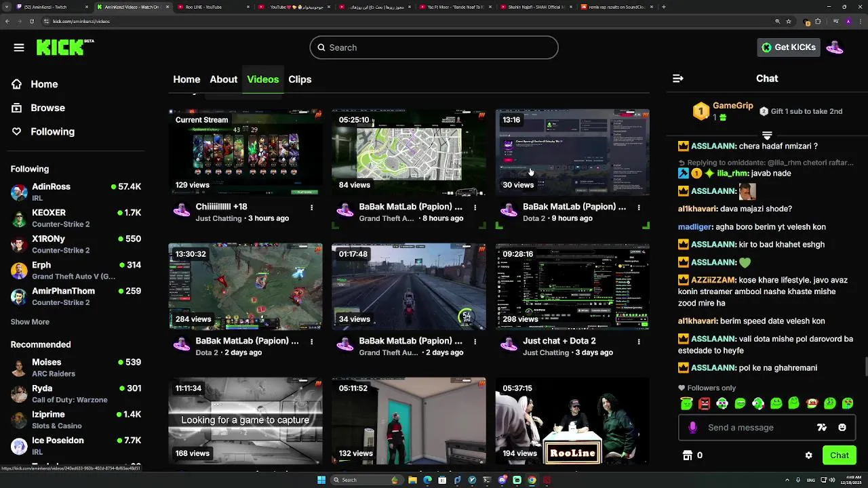Click channel avatar beside Chiiiiiiiiiii +18

pos(182,211)
